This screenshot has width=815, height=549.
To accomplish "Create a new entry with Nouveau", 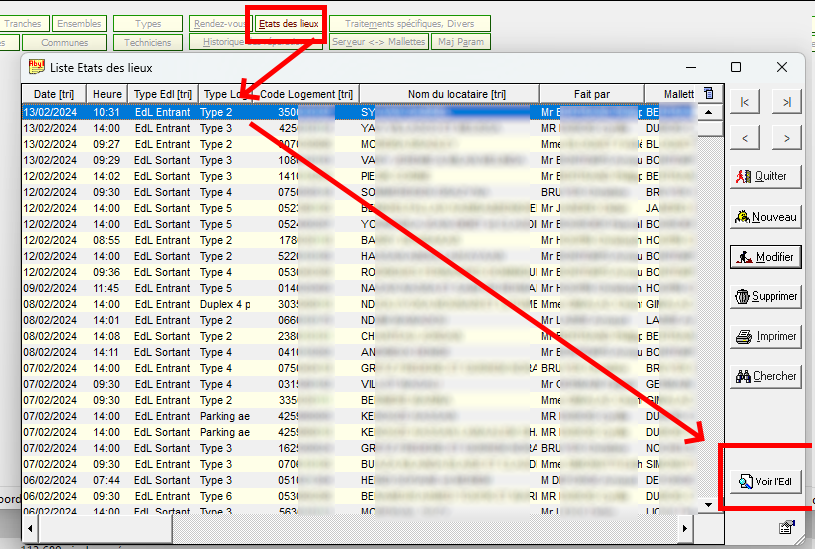I will (765, 216).
